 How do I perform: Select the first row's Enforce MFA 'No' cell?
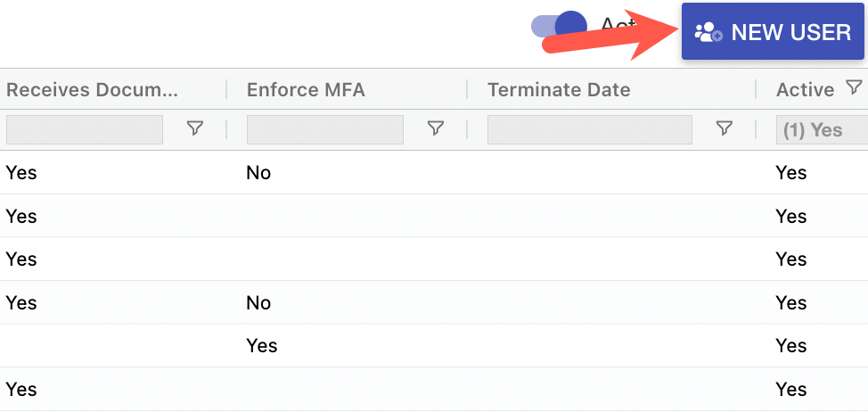click(x=258, y=173)
